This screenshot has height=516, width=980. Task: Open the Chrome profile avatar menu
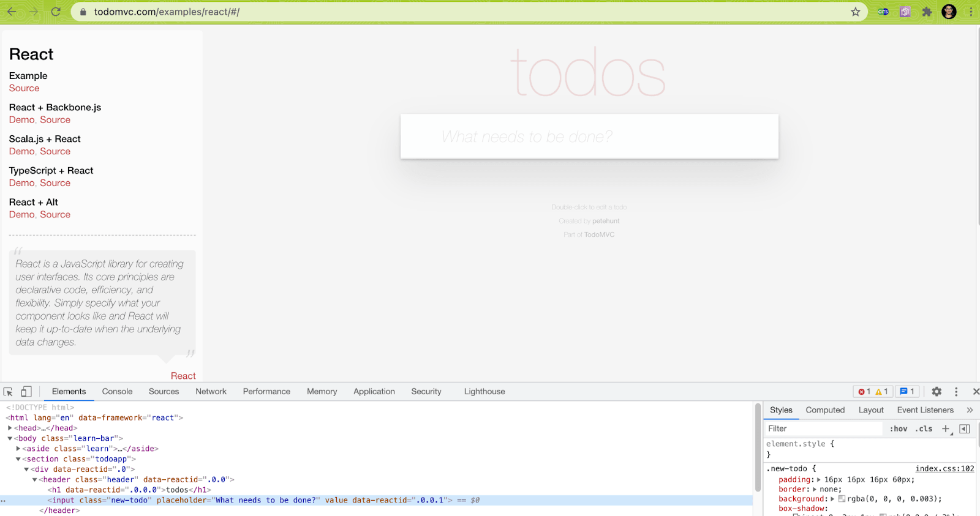click(x=949, y=12)
